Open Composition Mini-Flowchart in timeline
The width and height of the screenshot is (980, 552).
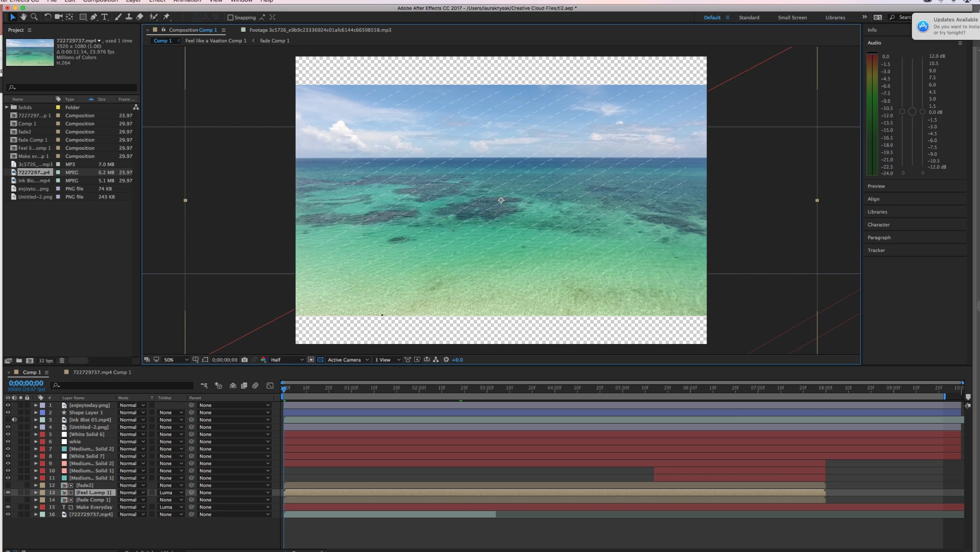pos(204,385)
